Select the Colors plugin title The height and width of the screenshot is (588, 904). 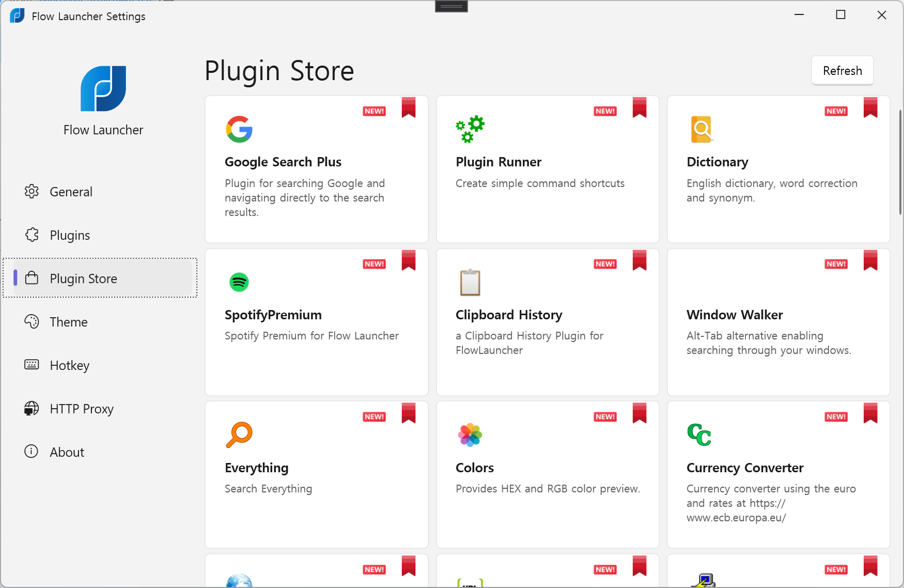pos(475,468)
